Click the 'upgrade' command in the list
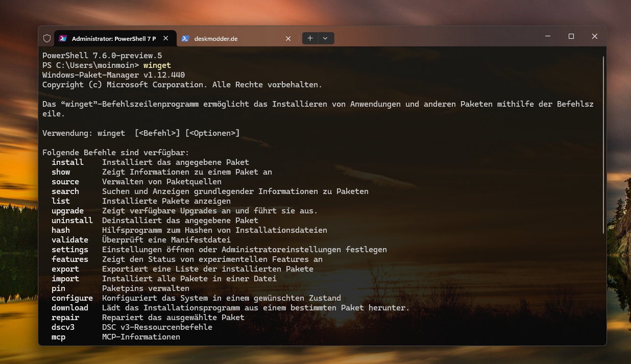631x364 pixels. pyautogui.click(x=67, y=211)
